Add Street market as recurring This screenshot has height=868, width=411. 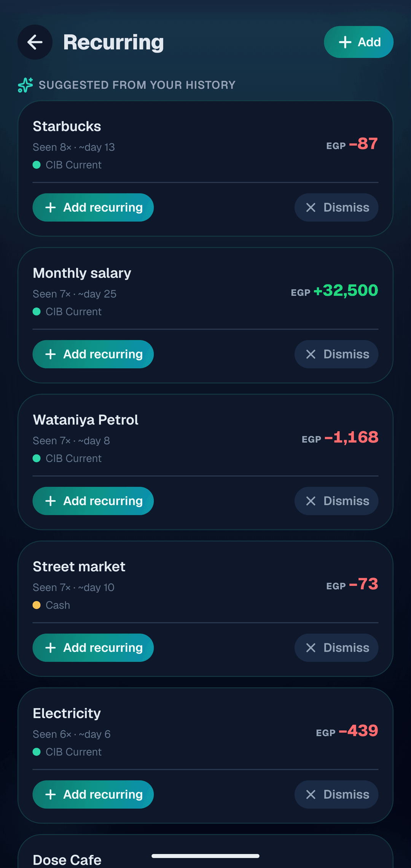coord(93,648)
